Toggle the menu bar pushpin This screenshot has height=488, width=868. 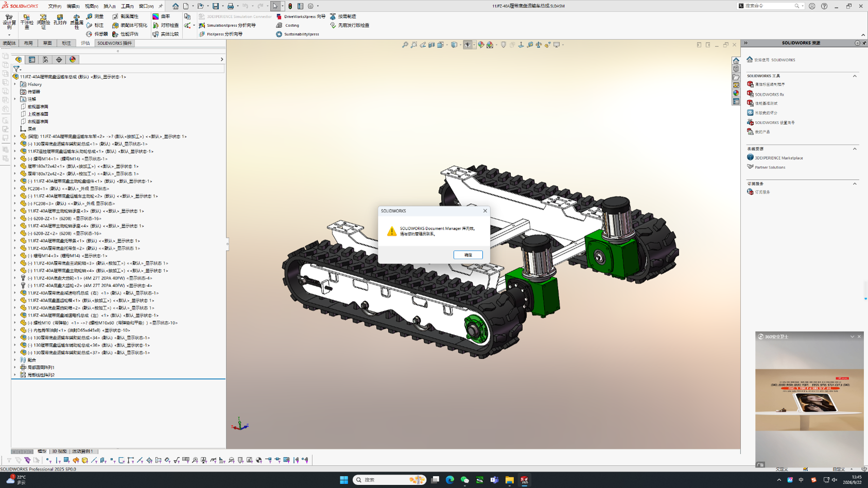pos(160,6)
